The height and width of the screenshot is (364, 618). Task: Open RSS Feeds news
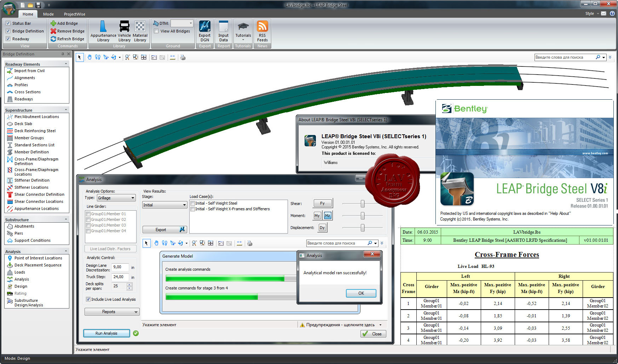262,31
